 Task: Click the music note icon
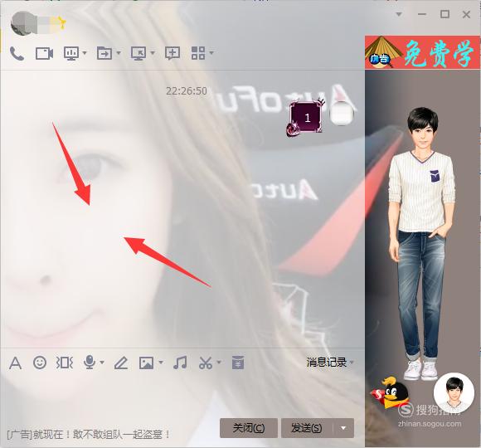(x=180, y=363)
